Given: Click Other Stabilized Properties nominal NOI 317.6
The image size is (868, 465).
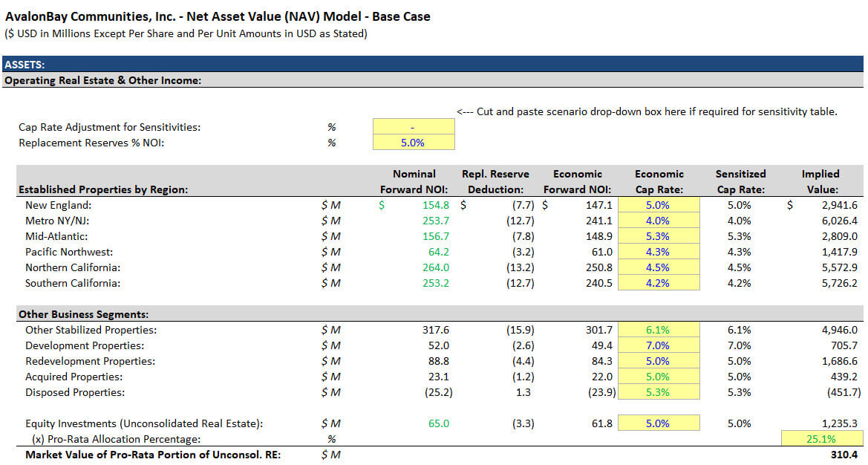Looking at the screenshot, I should coord(436,329).
